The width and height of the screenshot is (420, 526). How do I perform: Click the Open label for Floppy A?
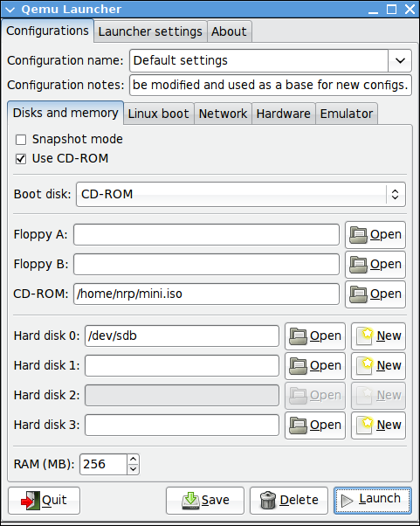[386, 234]
